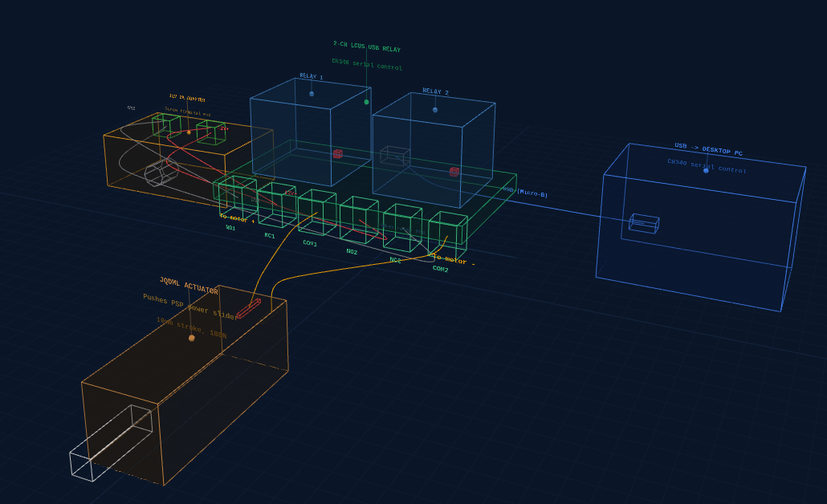This screenshot has width=827, height=504.
Task: Select the green marker dot under USB relay label
Action: pos(367,102)
